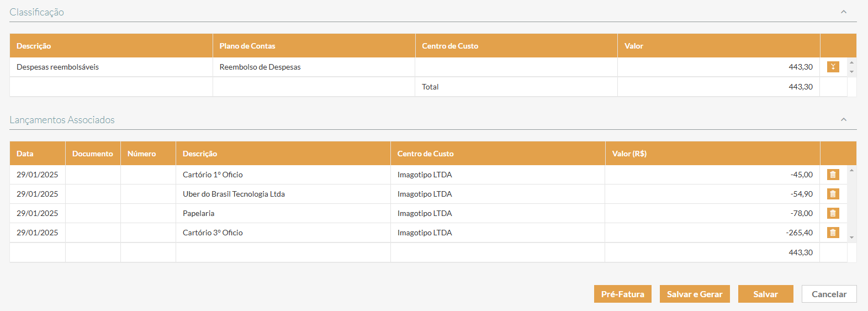Click the Plano de Contas column header
868x311 pixels.
[314, 46]
